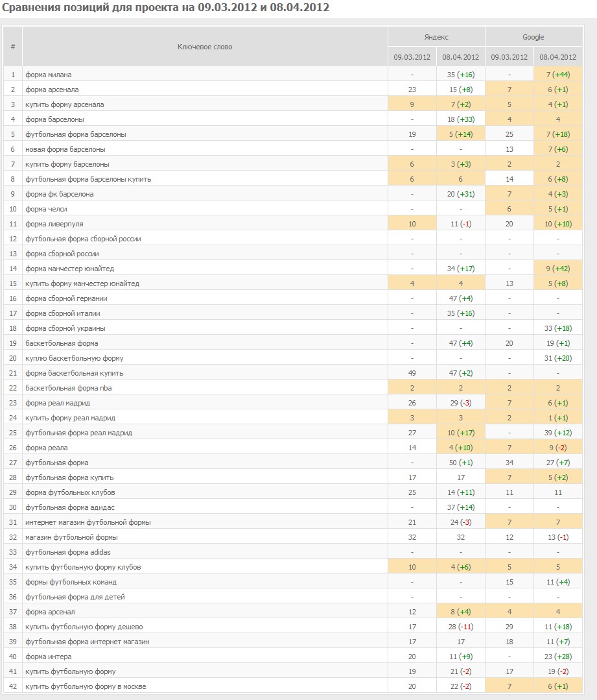Image resolution: width=597 pixels, height=700 pixels.
Task: Click Yandex value '37 (+14)' for футбольная форма адидас
Action: click(x=460, y=507)
